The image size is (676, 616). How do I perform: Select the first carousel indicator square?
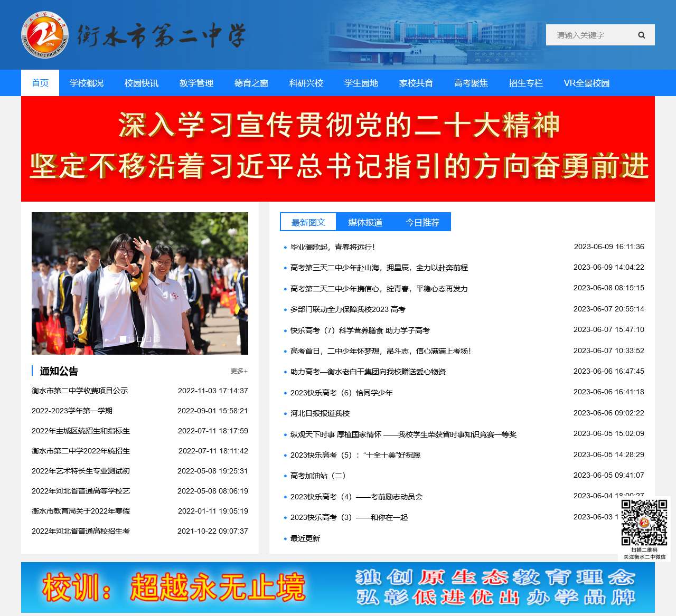[123, 339]
